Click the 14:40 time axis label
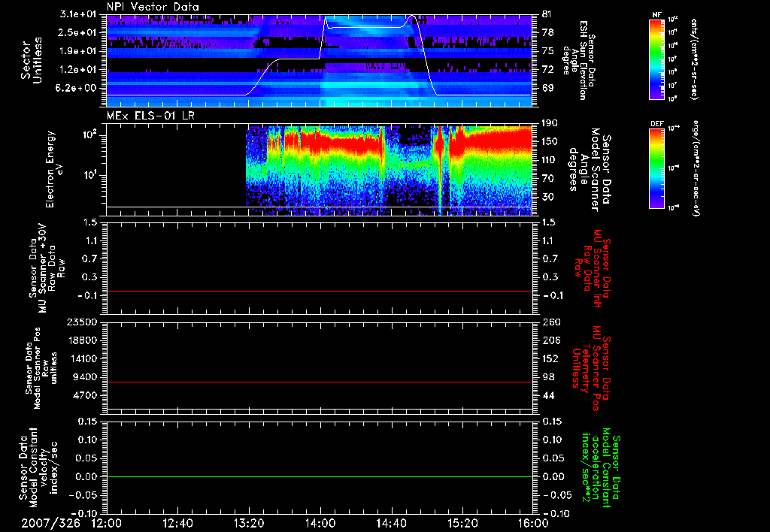 tap(391, 523)
